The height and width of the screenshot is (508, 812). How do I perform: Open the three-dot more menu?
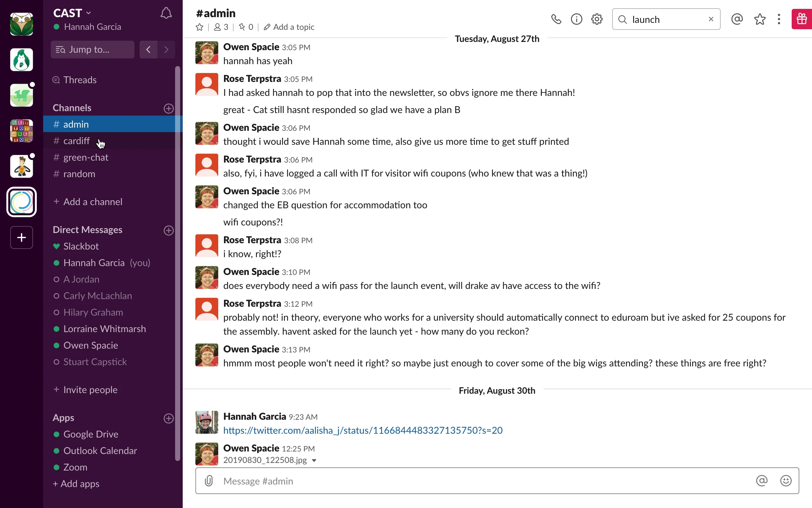point(779,19)
